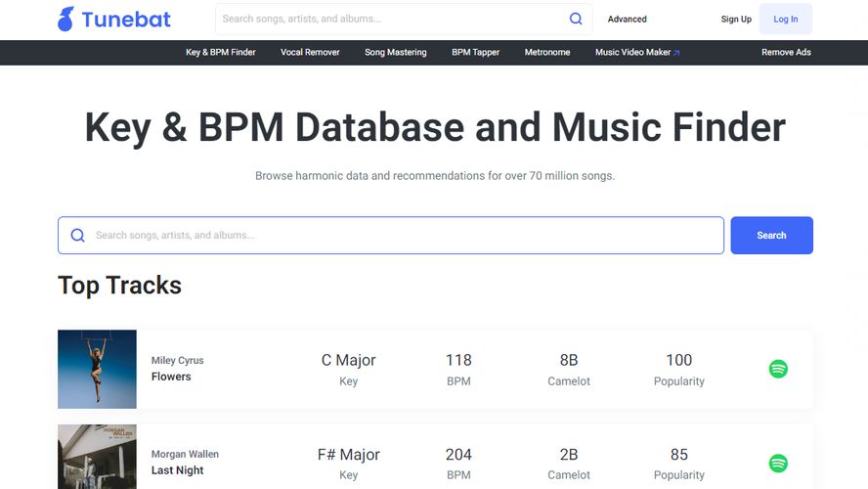Screen dimensions: 868x489
Task: Click the Log In button
Action: point(785,20)
